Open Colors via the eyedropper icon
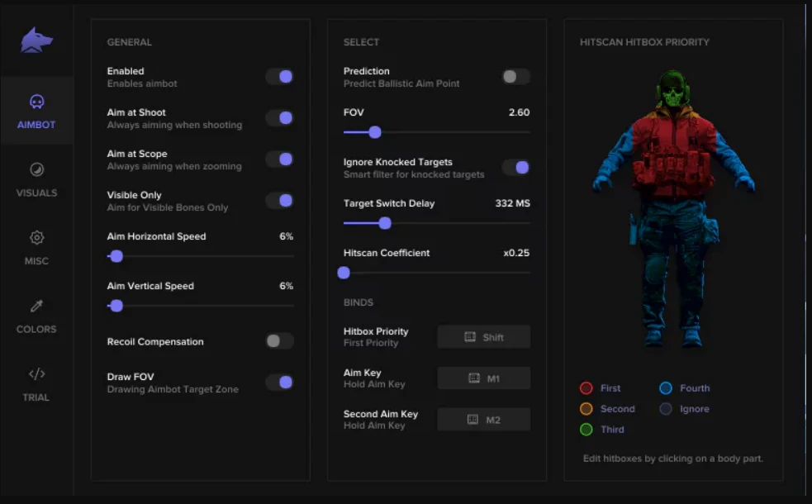The image size is (812, 504). (36, 307)
